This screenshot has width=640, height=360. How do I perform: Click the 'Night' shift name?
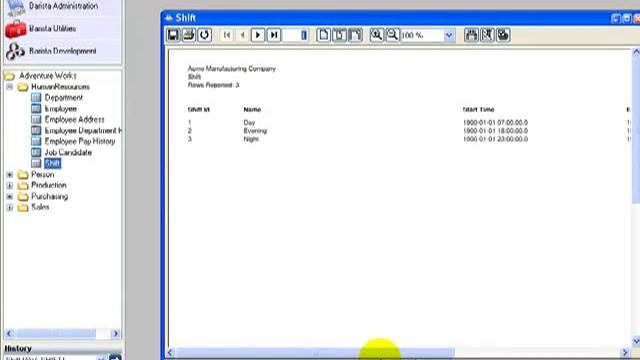251,139
